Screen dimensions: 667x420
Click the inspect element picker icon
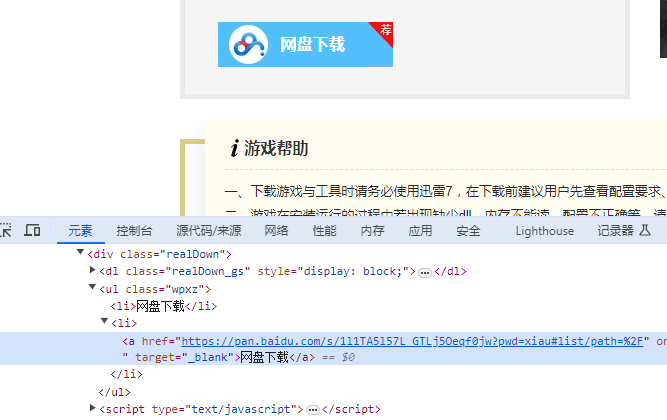coord(6,230)
